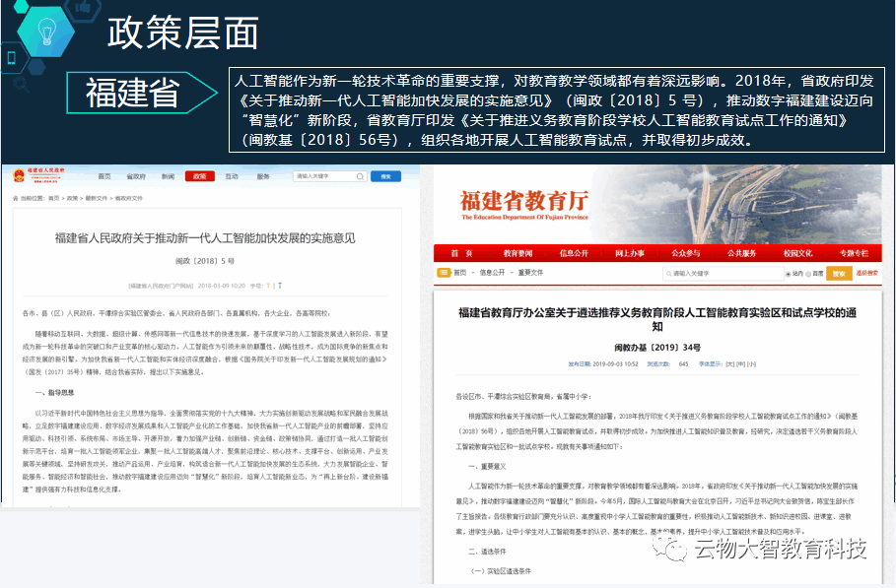Image resolution: width=896 pixels, height=588 pixels.
Task: Click orange breadcrumb icon on education site
Action: [x=444, y=272]
